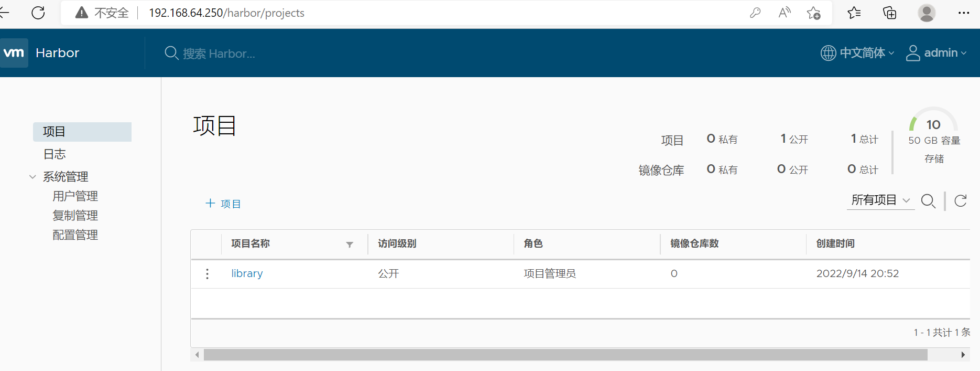
Task: Click the Harbor title link
Action: 58,53
